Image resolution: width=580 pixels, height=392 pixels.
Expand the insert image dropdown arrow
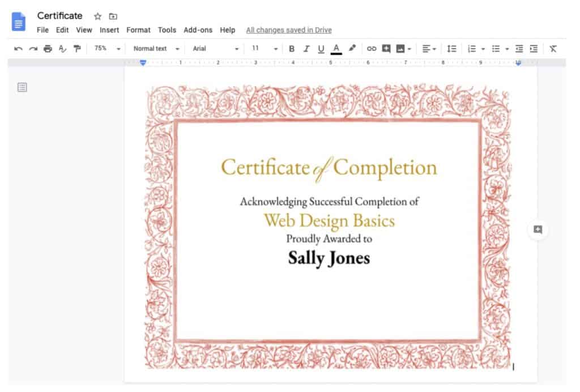pyautogui.click(x=409, y=49)
